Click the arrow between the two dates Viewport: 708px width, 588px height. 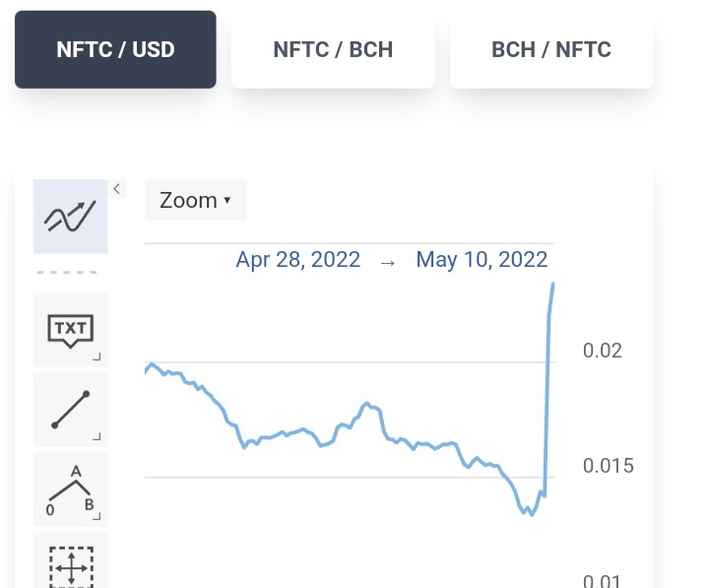point(388,263)
